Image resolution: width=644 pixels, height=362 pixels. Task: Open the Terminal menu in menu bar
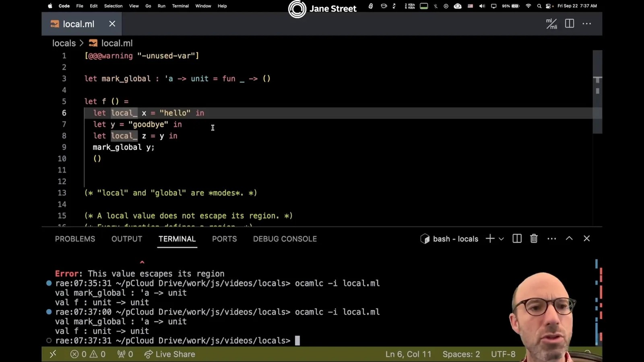[x=180, y=6]
